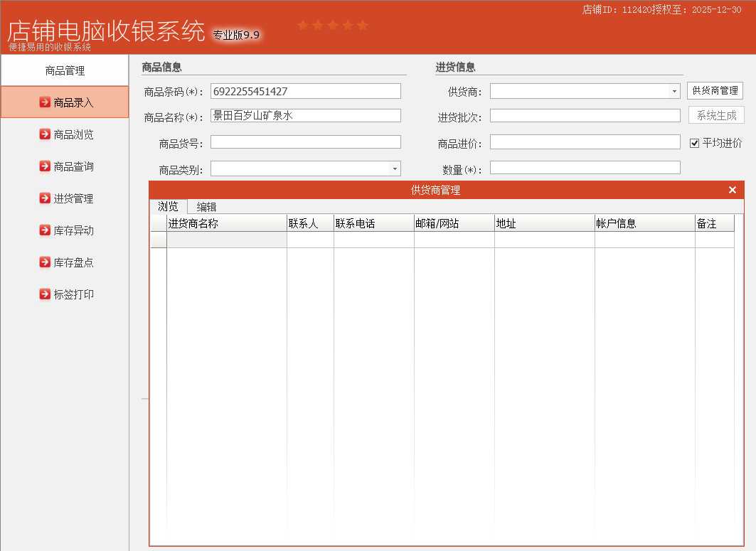Click the red arrow icon beside 库存盘点

[x=45, y=262]
